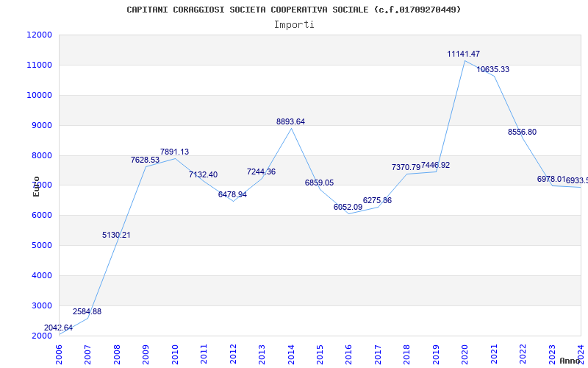The image size is (588, 368).
Task: Click the data label 8556.80
Action: [x=522, y=132]
